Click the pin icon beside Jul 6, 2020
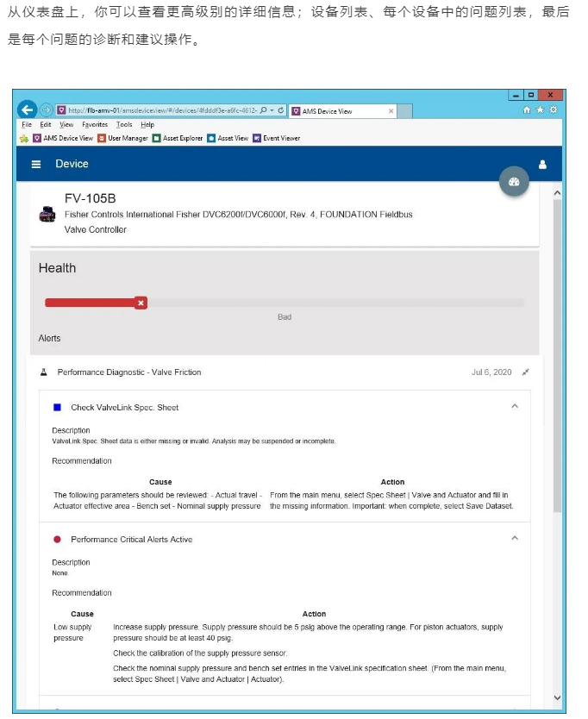 [x=526, y=372]
